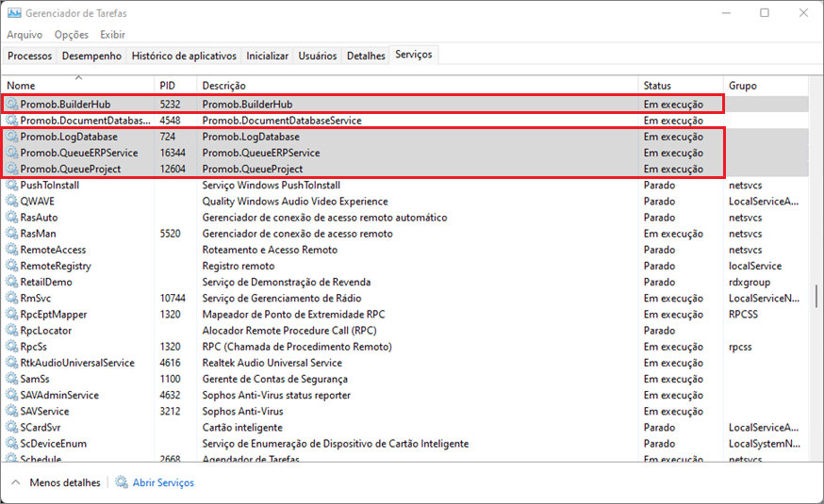Switch to the Detalhes tab

coord(366,56)
